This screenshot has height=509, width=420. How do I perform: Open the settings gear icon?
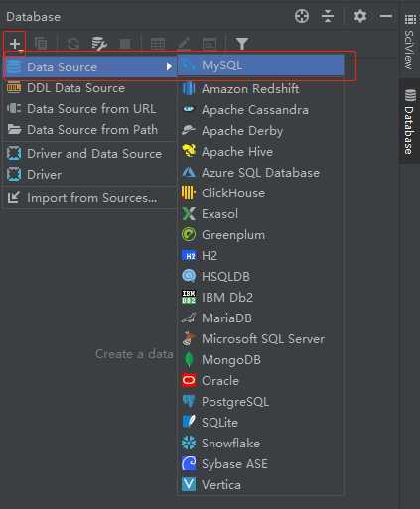coord(360,16)
